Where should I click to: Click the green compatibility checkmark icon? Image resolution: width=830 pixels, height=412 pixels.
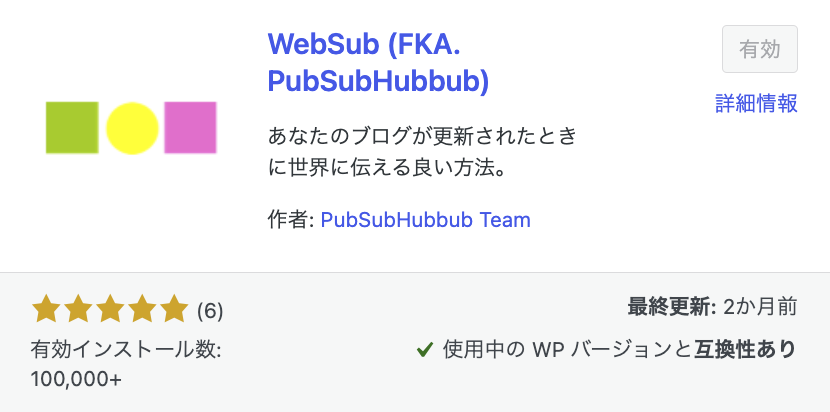coord(425,350)
